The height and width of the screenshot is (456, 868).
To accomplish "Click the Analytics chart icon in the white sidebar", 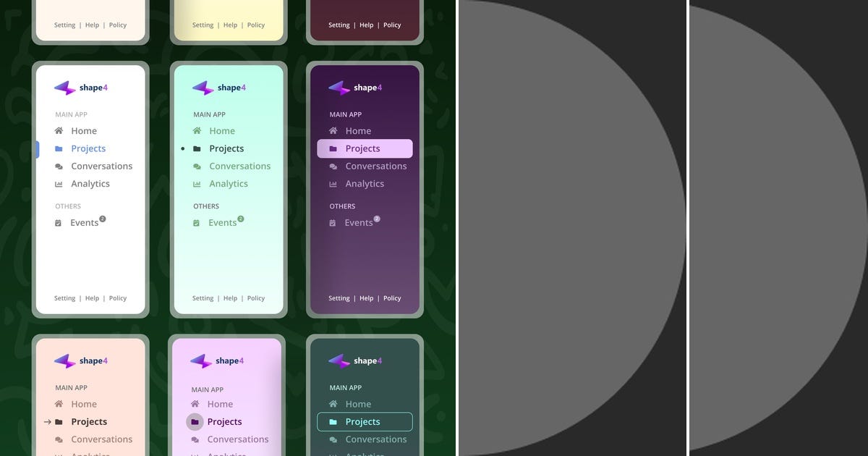I will tap(59, 184).
